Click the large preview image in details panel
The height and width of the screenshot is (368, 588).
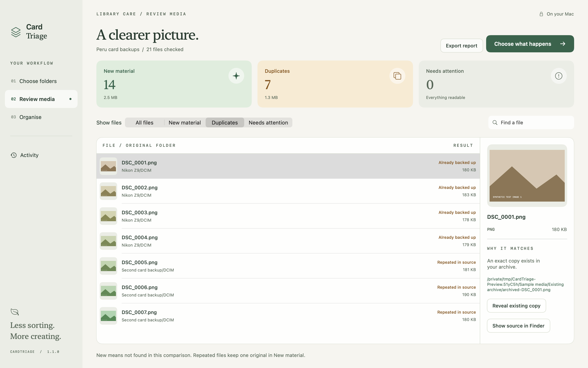pos(527,175)
